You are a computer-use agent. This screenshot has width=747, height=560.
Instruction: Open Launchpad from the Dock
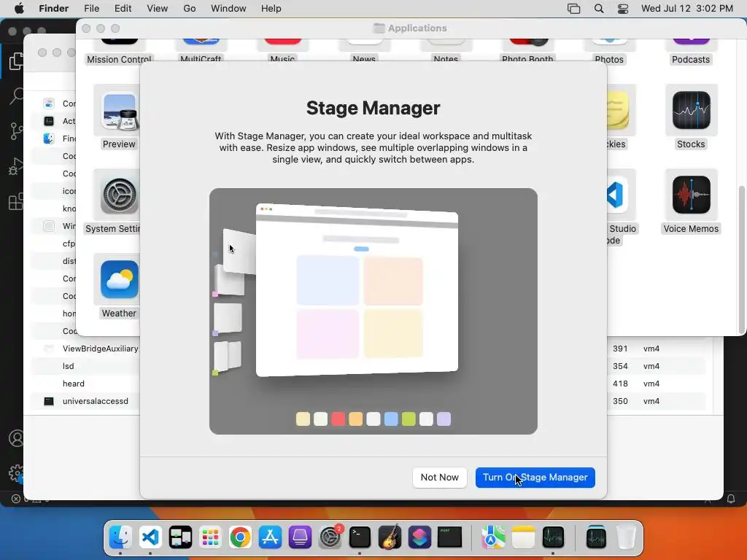pos(210,537)
